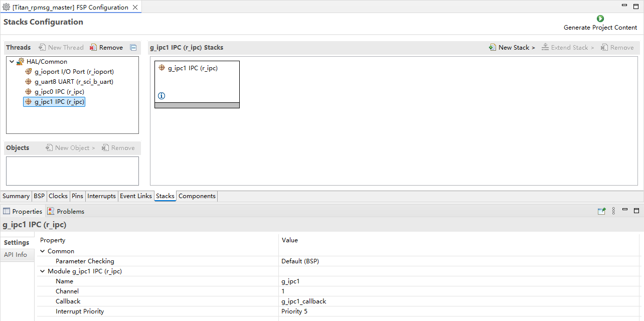This screenshot has width=644, height=321.
Task: Collapse the Common property group
Action: tap(43, 251)
